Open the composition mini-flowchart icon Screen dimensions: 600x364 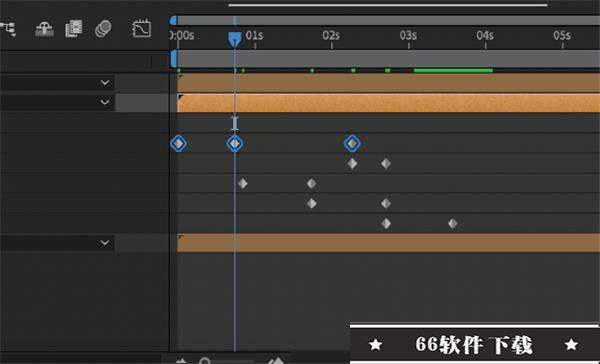8,29
